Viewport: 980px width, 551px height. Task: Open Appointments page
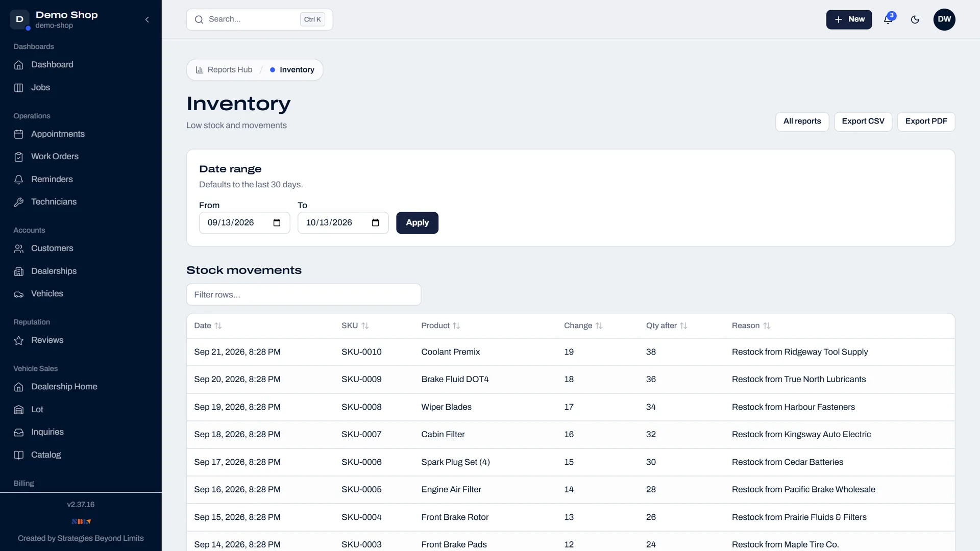click(58, 134)
